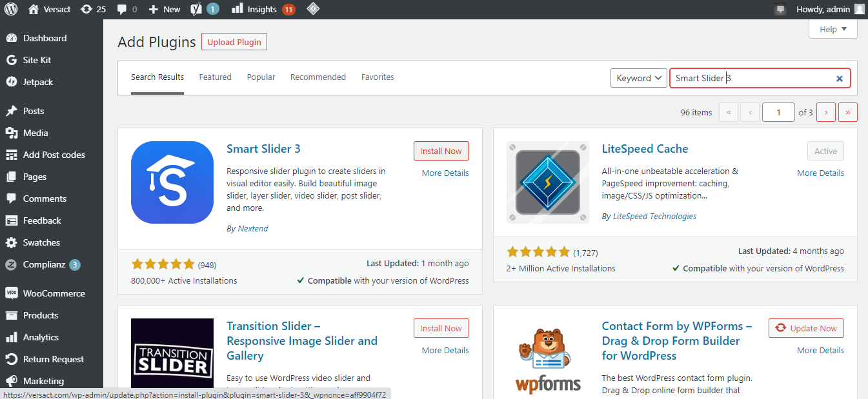Image resolution: width=868 pixels, height=399 pixels.
Task: Check pending updates via the refresh icon
Action: (x=92, y=9)
